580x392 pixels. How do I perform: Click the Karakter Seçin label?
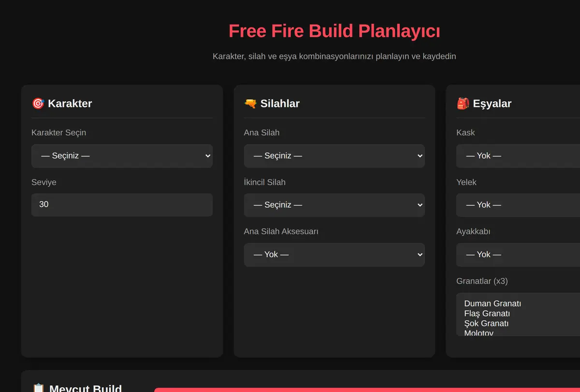(x=58, y=132)
